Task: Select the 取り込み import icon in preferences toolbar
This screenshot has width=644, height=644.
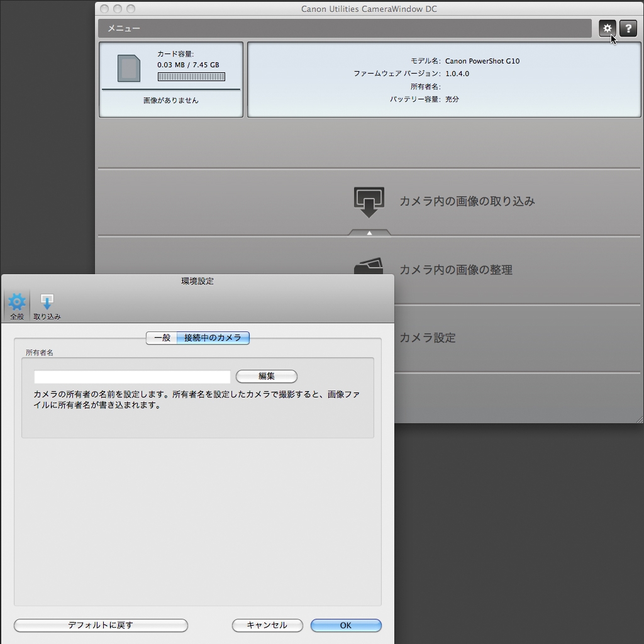Action: (x=47, y=306)
